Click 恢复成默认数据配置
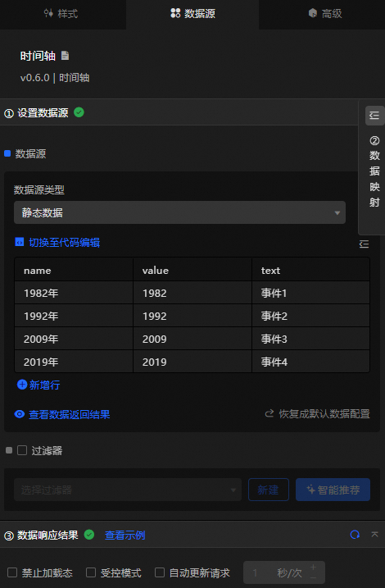Image resolution: width=385 pixels, height=588 pixels. tap(324, 413)
